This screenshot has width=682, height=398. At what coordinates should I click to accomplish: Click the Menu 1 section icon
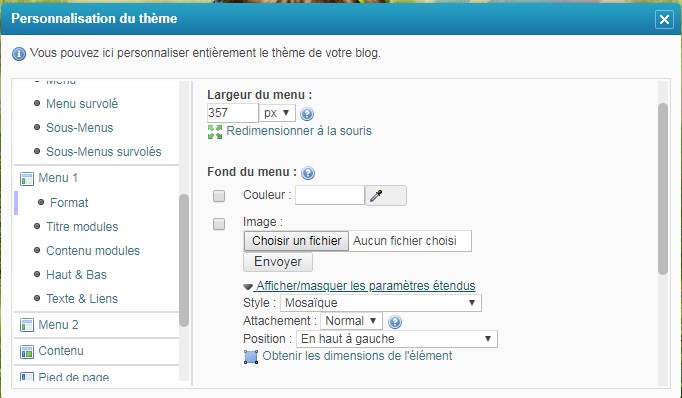(x=27, y=178)
